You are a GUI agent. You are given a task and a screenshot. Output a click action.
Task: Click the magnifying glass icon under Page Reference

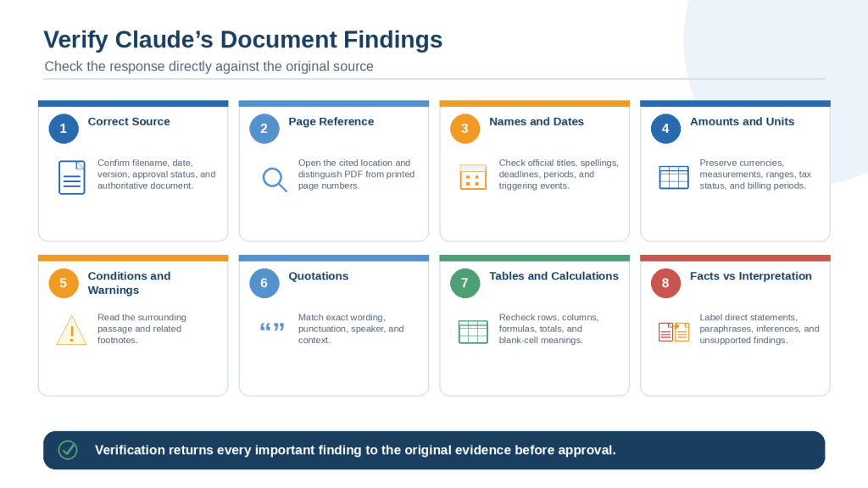click(275, 180)
